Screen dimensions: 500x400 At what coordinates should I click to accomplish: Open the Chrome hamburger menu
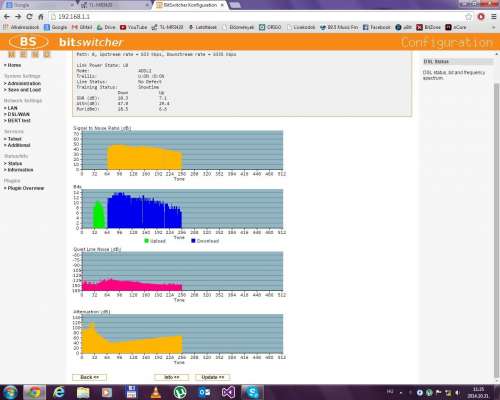coord(494,17)
